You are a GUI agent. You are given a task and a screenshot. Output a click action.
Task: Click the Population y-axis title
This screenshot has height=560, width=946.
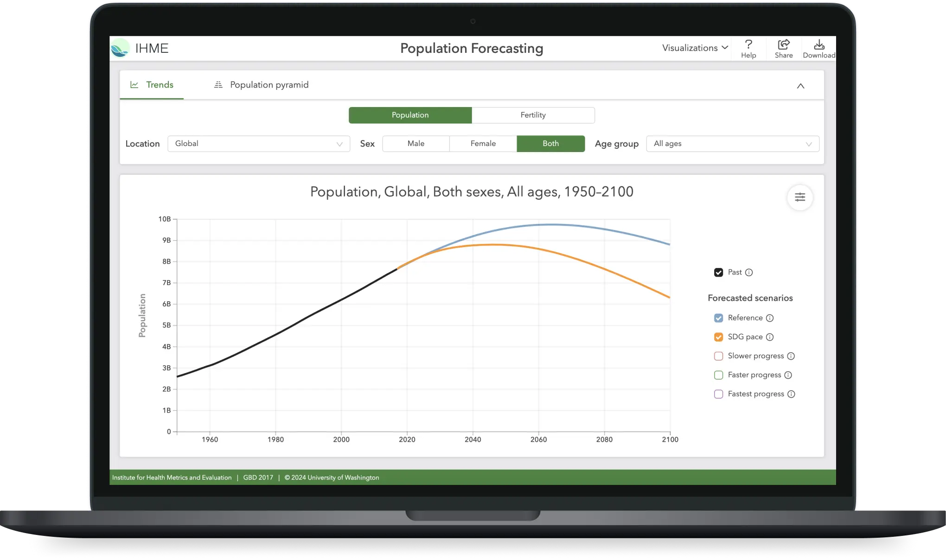[142, 315]
